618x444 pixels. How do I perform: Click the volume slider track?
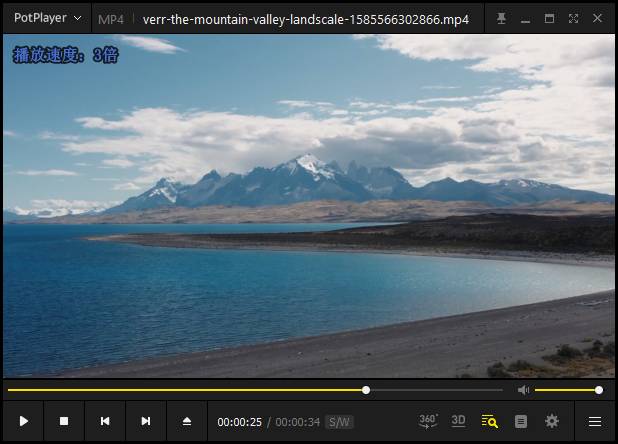click(x=566, y=390)
